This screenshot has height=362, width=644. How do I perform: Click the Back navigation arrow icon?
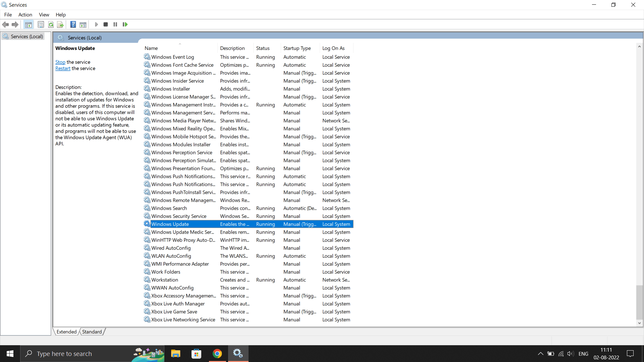tap(6, 24)
